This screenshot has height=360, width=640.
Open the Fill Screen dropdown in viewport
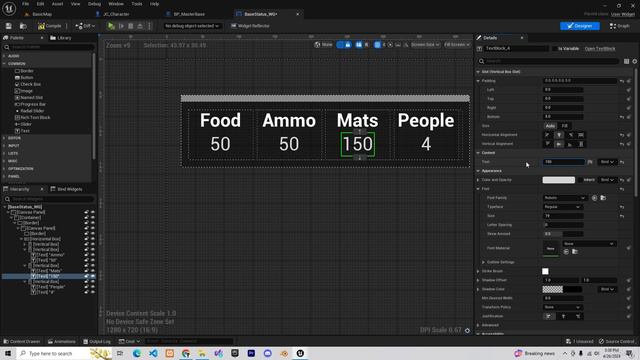pos(457,44)
